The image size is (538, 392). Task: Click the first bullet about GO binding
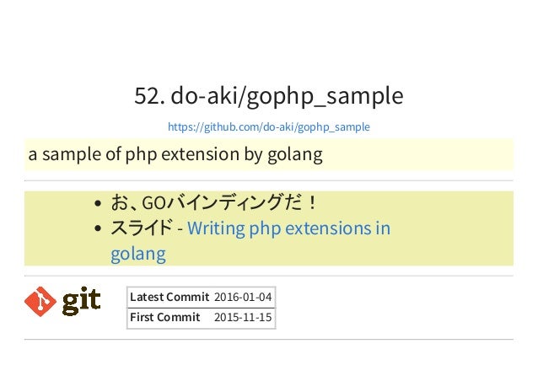[x=213, y=202]
